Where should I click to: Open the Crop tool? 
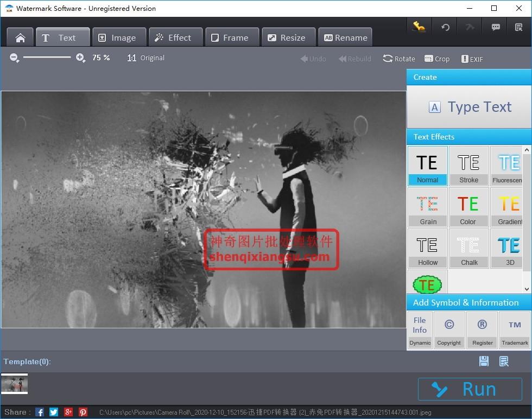pos(437,59)
